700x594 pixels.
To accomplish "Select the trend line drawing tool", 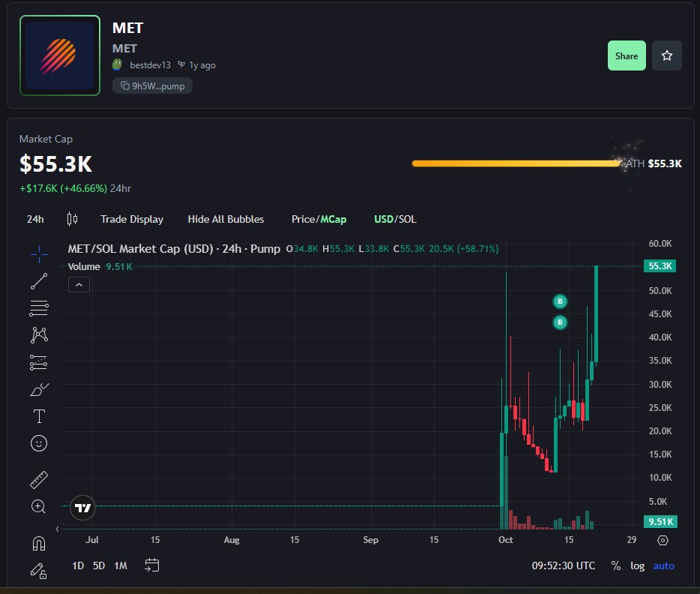I will coord(39,281).
